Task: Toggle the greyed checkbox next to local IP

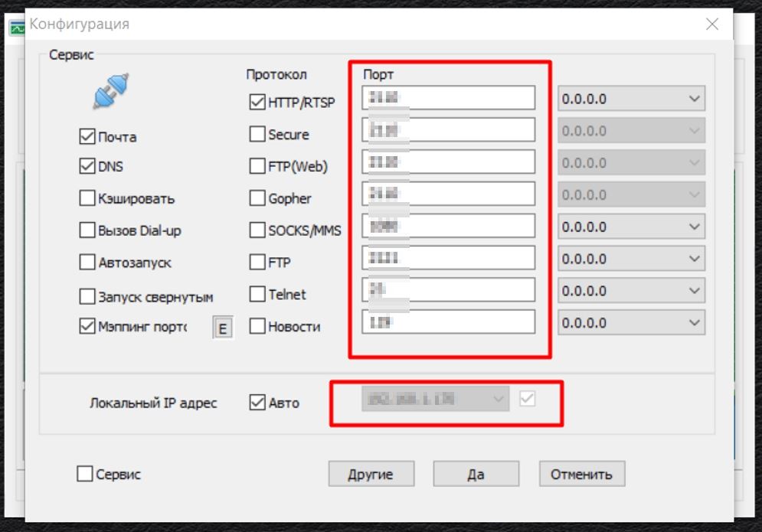Action: 528,399
